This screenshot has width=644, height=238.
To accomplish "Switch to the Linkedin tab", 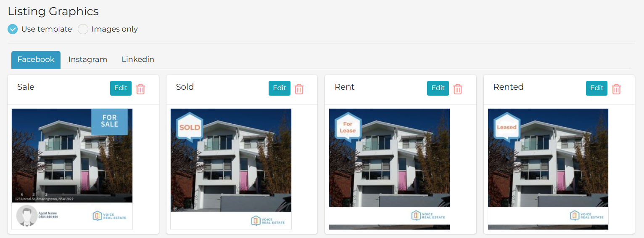I will pos(138,59).
